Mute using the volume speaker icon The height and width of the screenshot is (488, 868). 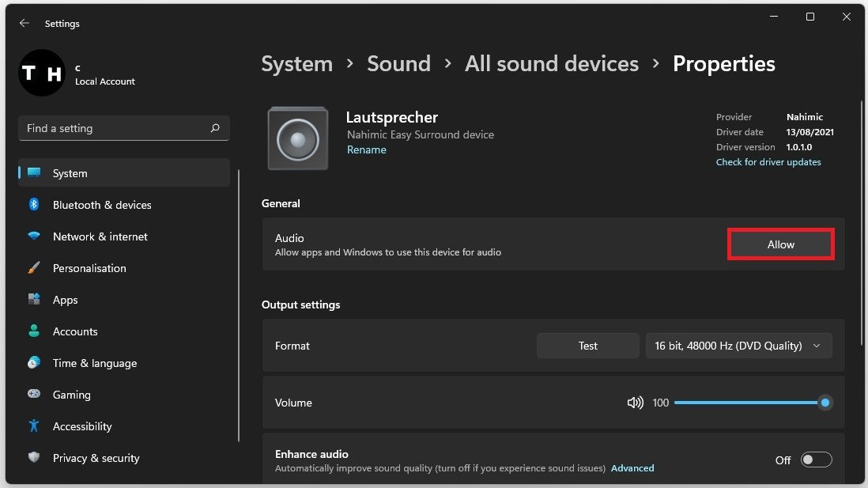[x=635, y=403]
